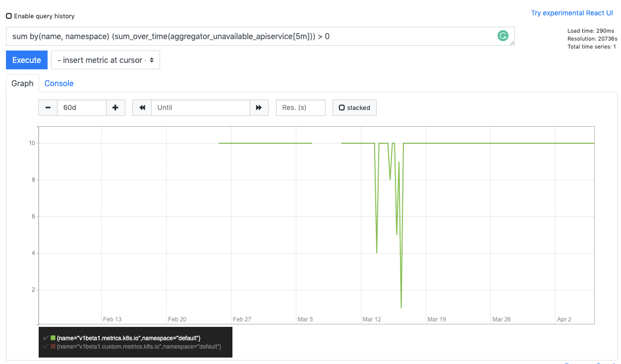Click the Mar 5 label on the x-axis
This screenshot has height=364, width=621.
[x=305, y=319]
